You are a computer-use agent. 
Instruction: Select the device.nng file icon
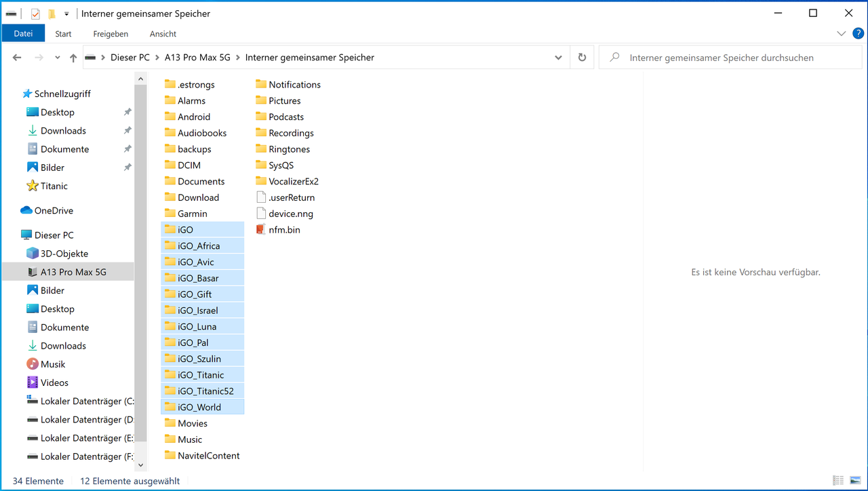(261, 214)
